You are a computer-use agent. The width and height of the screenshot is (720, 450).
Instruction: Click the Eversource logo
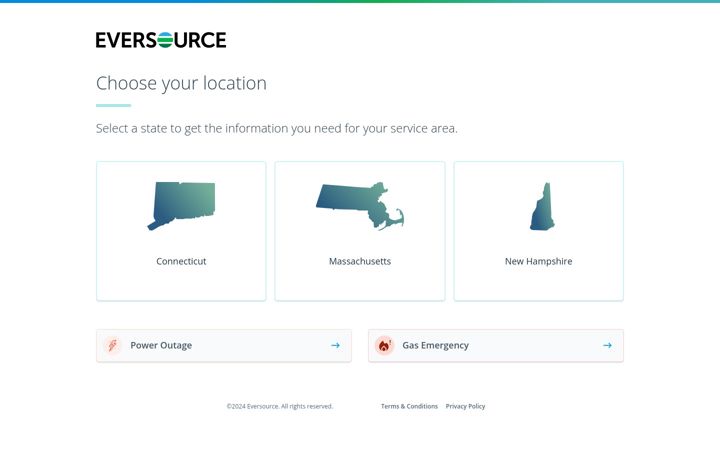click(161, 40)
